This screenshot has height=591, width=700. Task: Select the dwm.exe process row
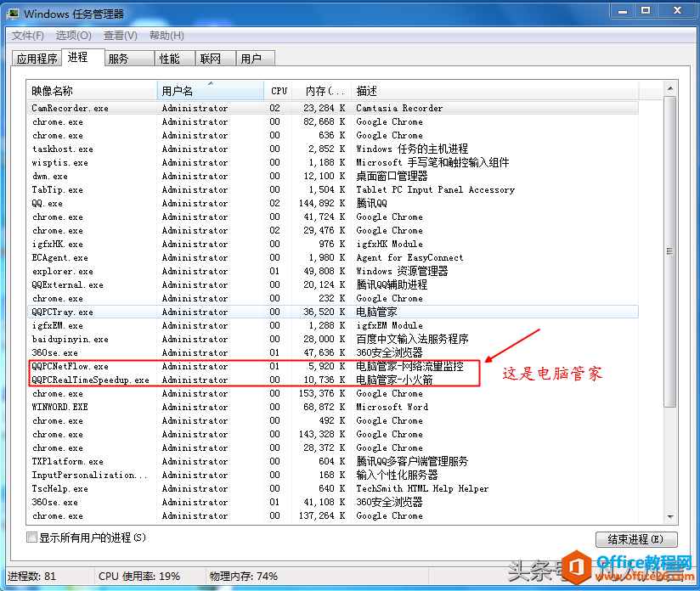(333, 176)
